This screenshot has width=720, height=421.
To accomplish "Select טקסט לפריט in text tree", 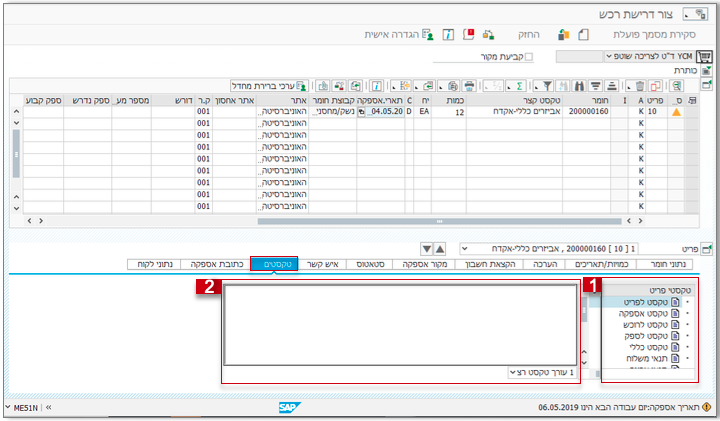I will (x=645, y=302).
